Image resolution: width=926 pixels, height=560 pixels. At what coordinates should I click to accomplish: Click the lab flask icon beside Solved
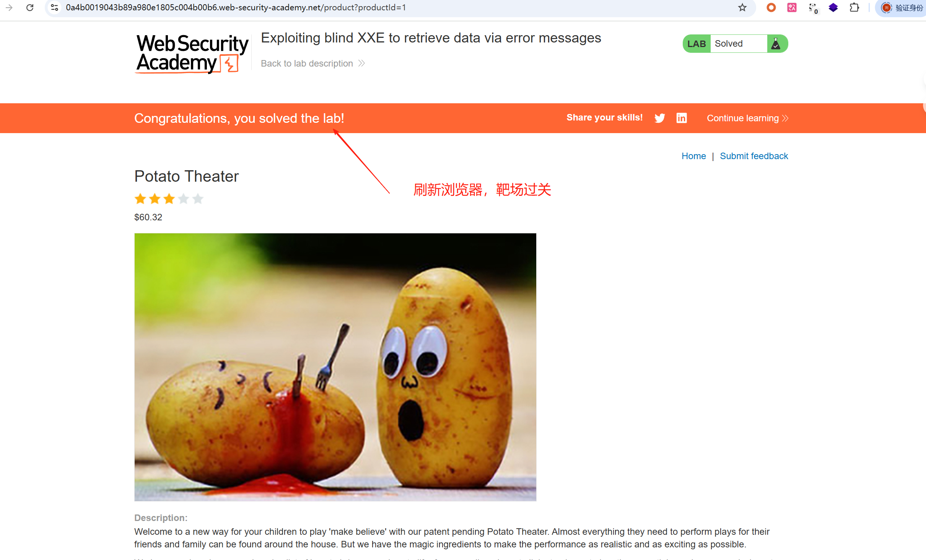coord(776,44)
